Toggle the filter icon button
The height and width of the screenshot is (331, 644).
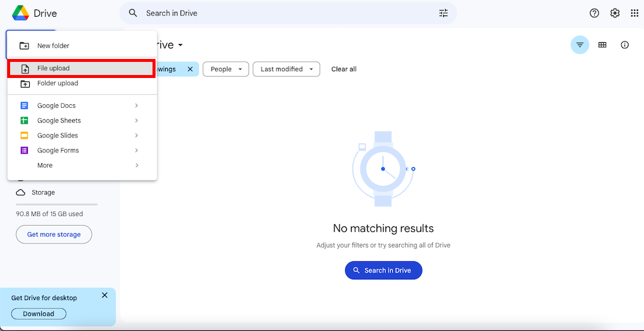point(580,45)
